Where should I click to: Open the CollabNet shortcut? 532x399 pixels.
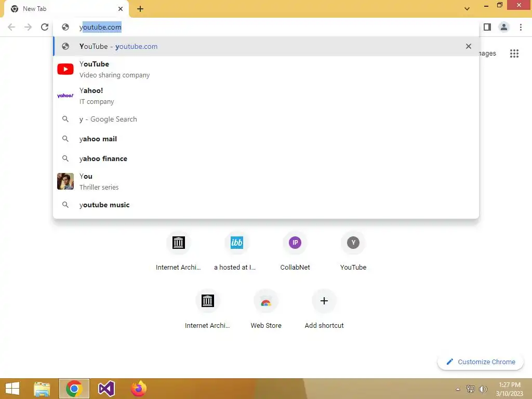(295, 251)
